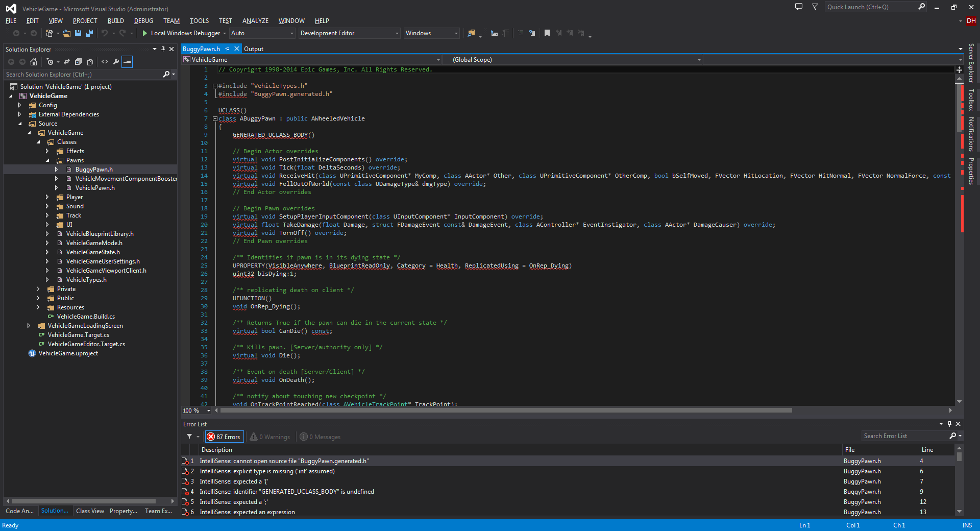
Task: Open the Development Editor configuration dropdown
Action: [x=349, y=33]
